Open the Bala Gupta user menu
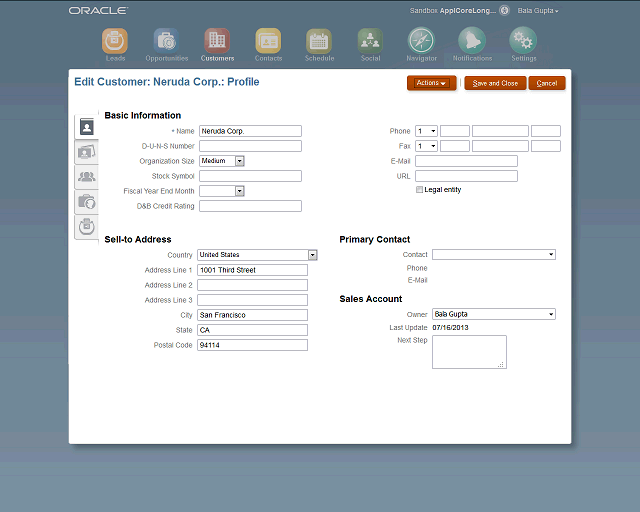Viewport: 640px width, 512px height. [538, 11]
